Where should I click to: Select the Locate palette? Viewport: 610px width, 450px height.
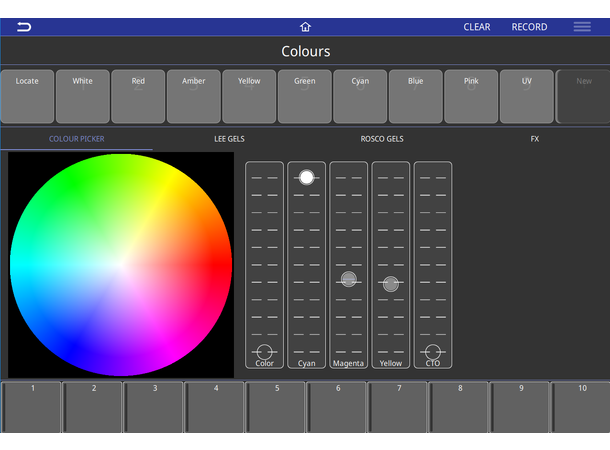pos(27,96)
